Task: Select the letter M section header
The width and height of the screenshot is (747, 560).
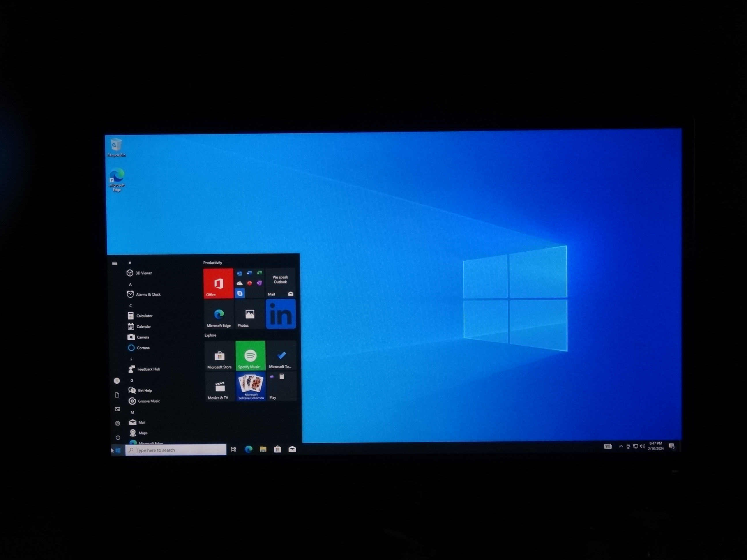Action: pyautogui.click(x=132, y=412)
